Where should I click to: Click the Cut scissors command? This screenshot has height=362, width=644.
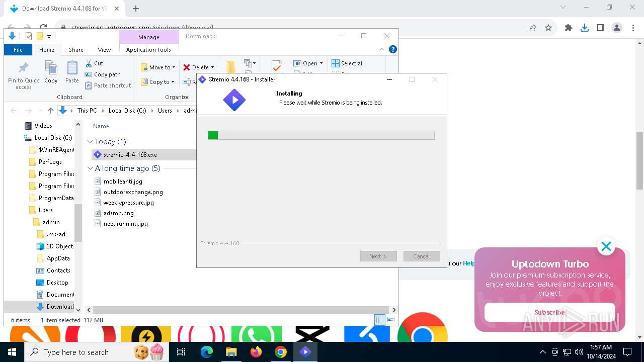pyautogui.click(x=94, y=63)
